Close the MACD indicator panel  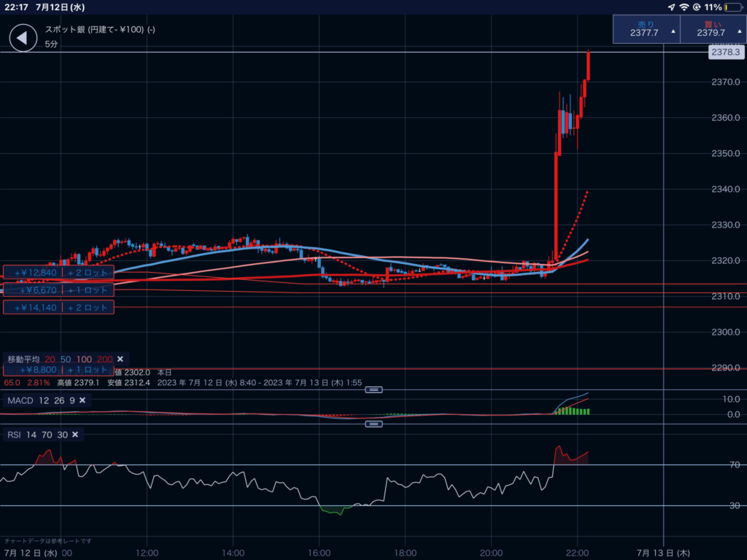click(82, 400)
